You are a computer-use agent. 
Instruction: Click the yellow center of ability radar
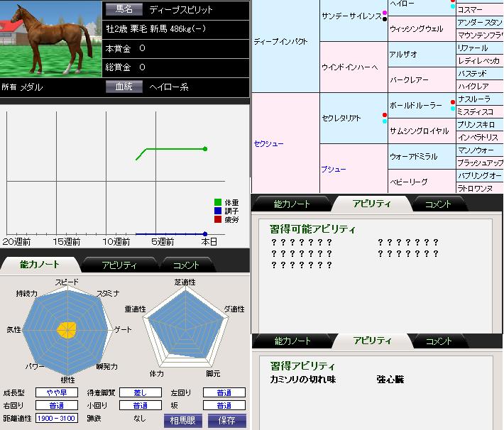click(67, 330)
